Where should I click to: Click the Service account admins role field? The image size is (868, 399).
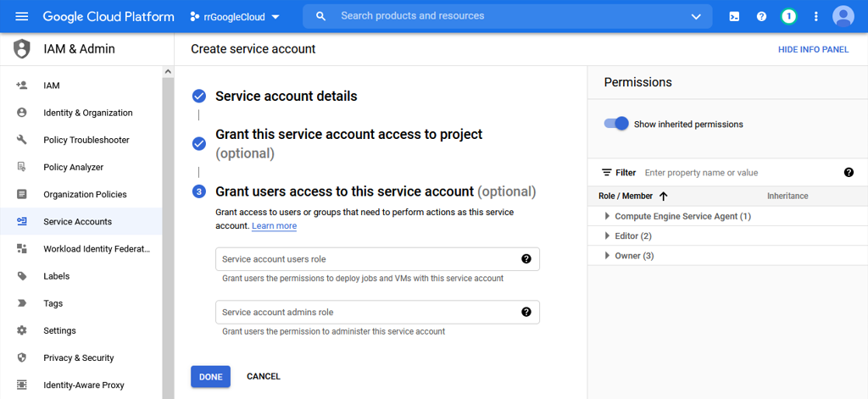pyautogui.click(x=377, y=312)
